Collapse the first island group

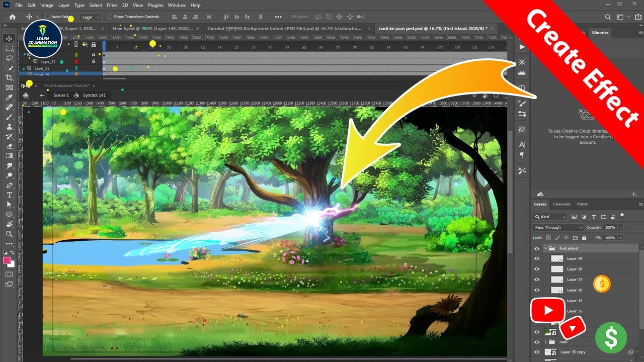[546, 248]
